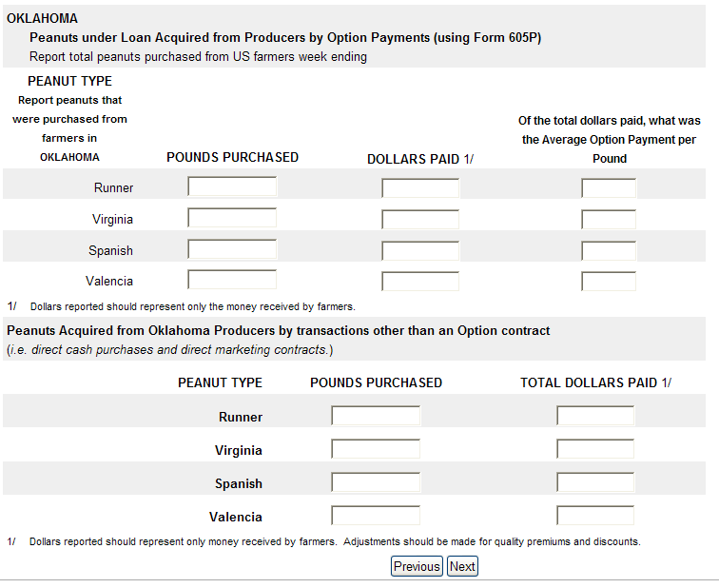This screenshot has height=588, width=719.
Task: Focus Spanish Dollars Paid field in option section
Action: click(420, 251)
